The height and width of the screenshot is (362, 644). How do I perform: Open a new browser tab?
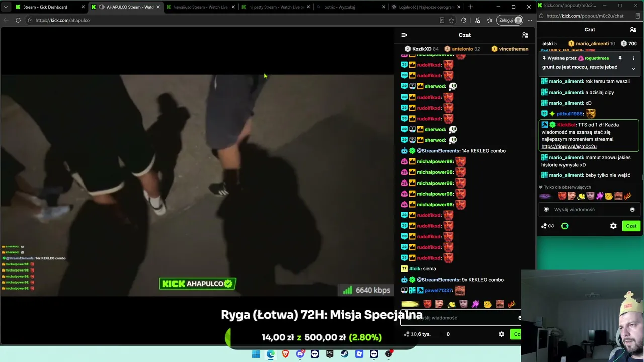tap(471, 7)
